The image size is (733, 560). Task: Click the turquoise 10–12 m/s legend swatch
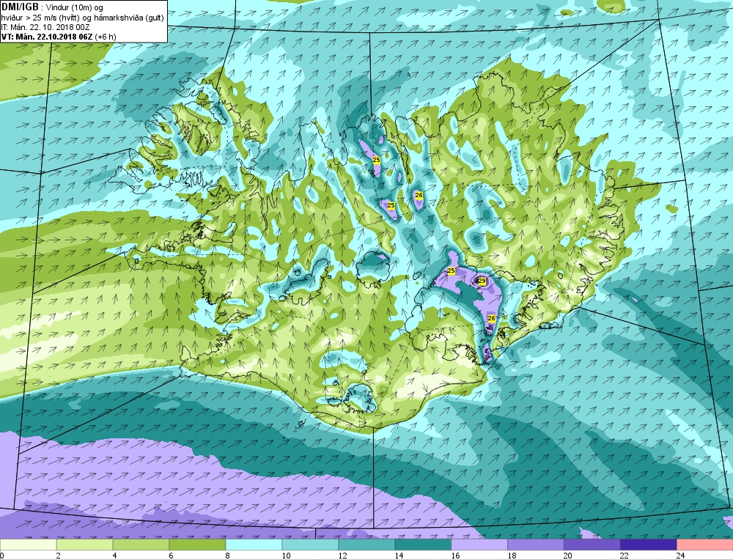pyautogui.click(x=310, y=545)
